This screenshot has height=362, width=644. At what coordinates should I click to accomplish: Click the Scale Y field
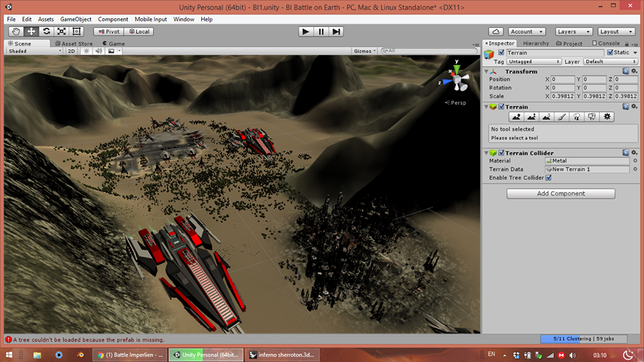tap(594, 96)
